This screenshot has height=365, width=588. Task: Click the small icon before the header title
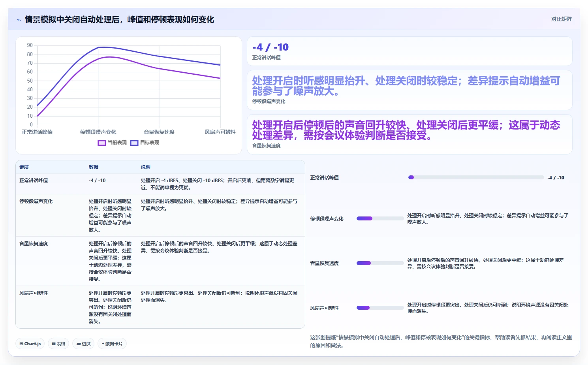(x=19, y=20)
